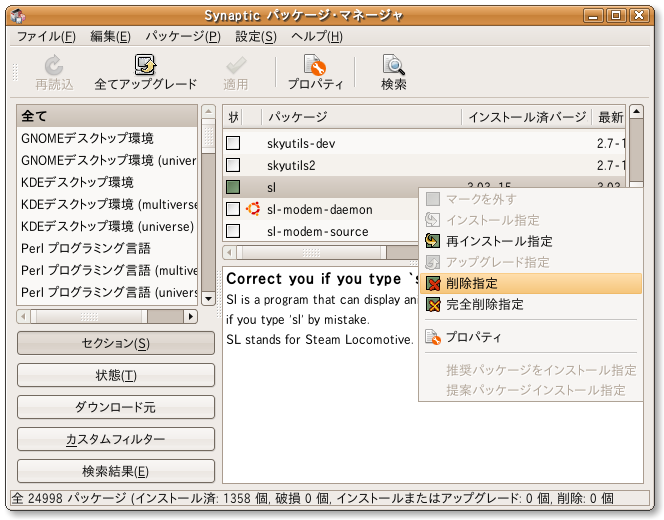Screen dimensions: 664x520
Task: Select the 全て category
Action: (x=107, y=116)
